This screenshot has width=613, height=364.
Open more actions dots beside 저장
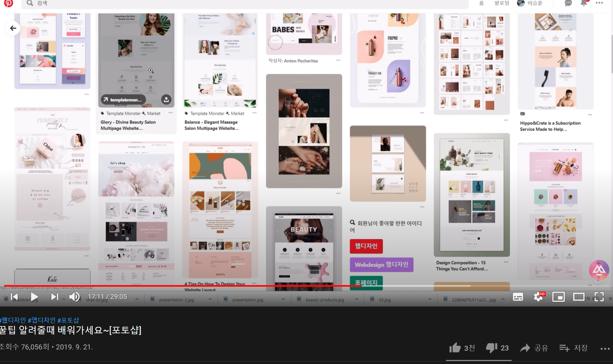pyautogui.click(x=605, y=348)
